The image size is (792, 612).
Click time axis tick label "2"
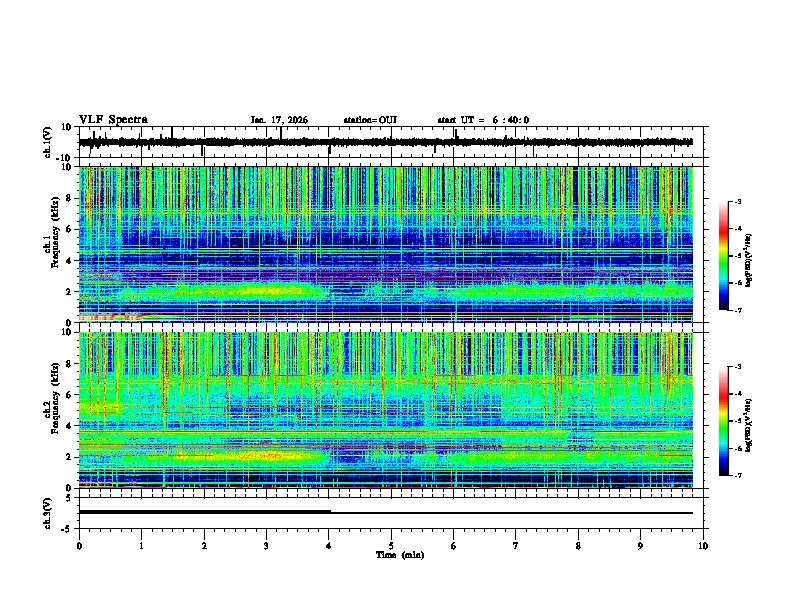(x=204, y=546)
